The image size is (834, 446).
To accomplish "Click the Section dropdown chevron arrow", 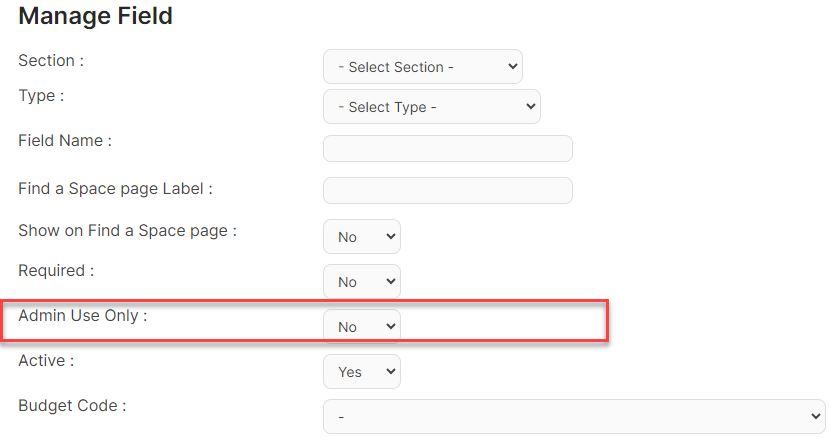I will coord(513,66).
